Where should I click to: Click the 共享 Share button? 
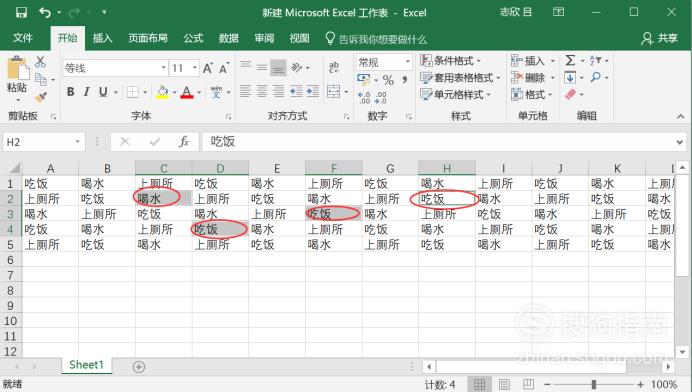[660, 38]
